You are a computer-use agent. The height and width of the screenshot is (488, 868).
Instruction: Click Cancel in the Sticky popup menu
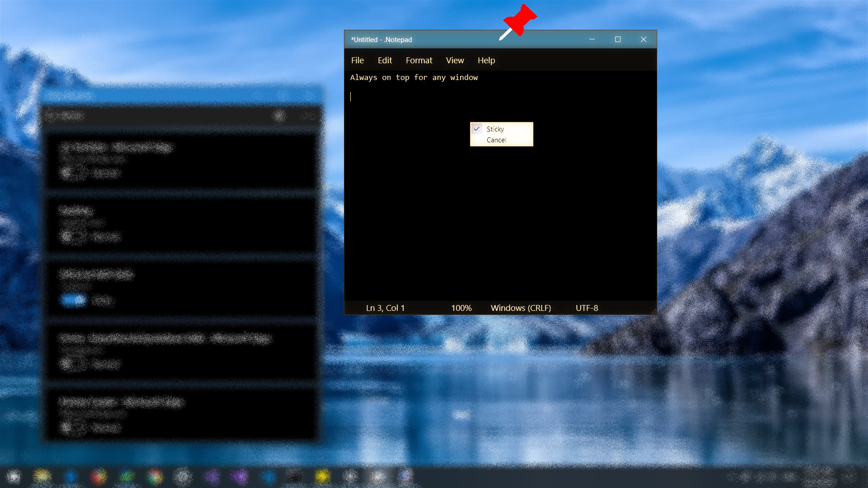click(x=496, y=140)
